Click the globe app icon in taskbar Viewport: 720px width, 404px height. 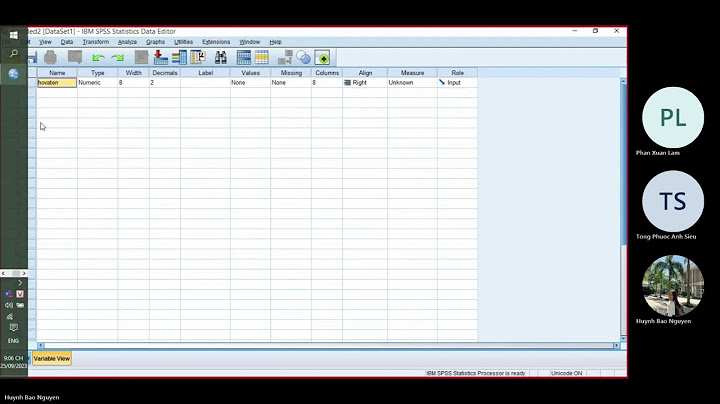click(x=14, y=73)
